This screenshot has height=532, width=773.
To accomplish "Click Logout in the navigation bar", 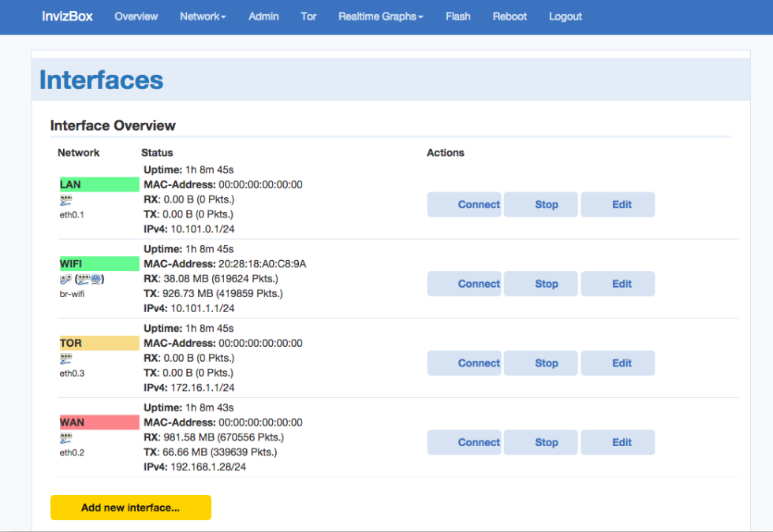I will click(x=565, y=16).
